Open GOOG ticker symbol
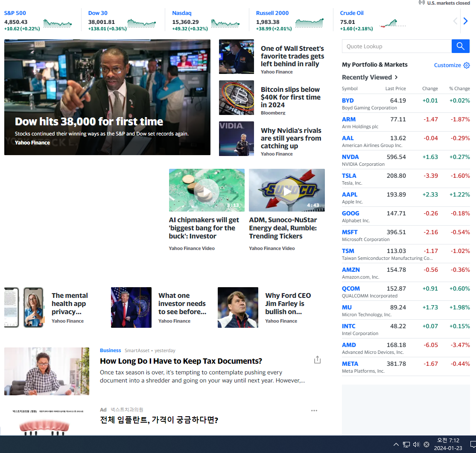Screen dimensions: 476x453 (350, 214)
